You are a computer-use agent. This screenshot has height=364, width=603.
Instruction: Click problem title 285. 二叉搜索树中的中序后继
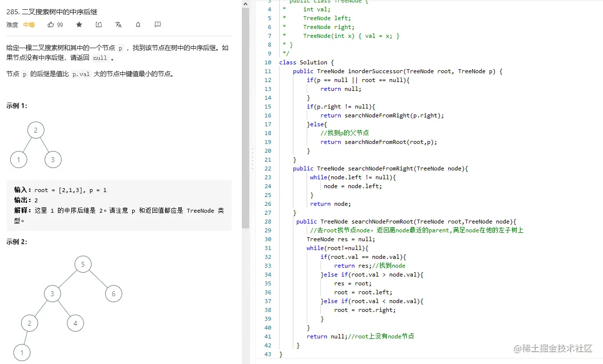[52, 11]
